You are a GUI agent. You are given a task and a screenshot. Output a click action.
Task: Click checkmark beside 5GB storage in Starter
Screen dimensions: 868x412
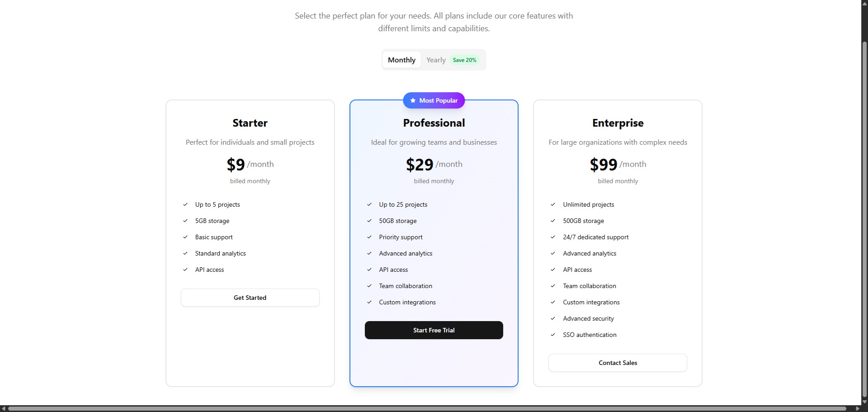click(x=185, y=221)
